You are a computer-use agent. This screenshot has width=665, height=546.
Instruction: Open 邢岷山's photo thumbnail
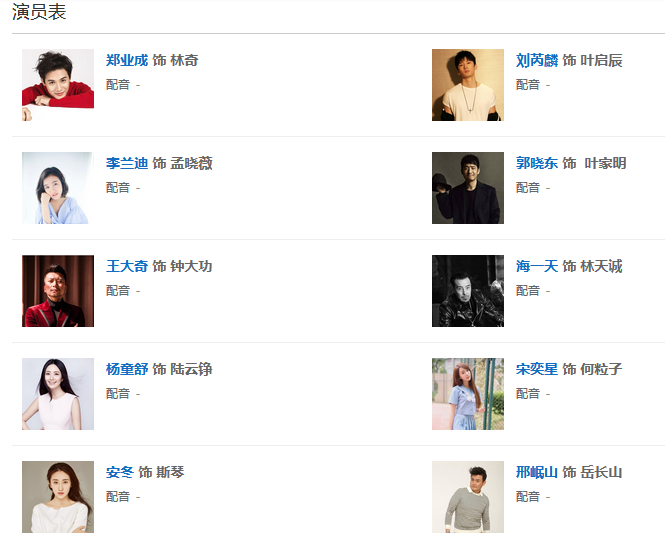tap(468, 497)
